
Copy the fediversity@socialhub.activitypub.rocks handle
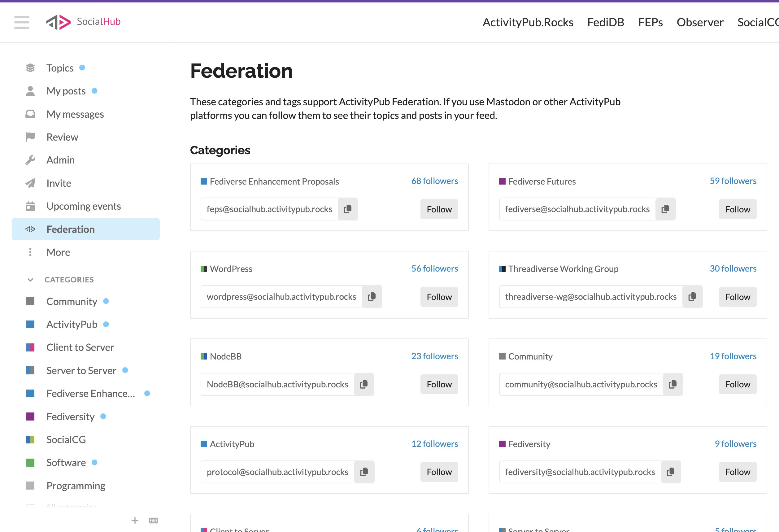[670, 472]
